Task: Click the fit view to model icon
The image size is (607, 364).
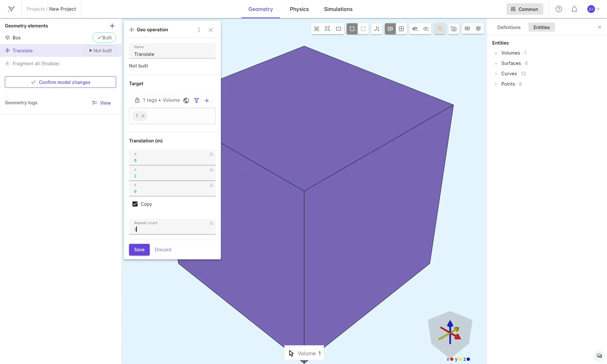Action: pos(317,29)
